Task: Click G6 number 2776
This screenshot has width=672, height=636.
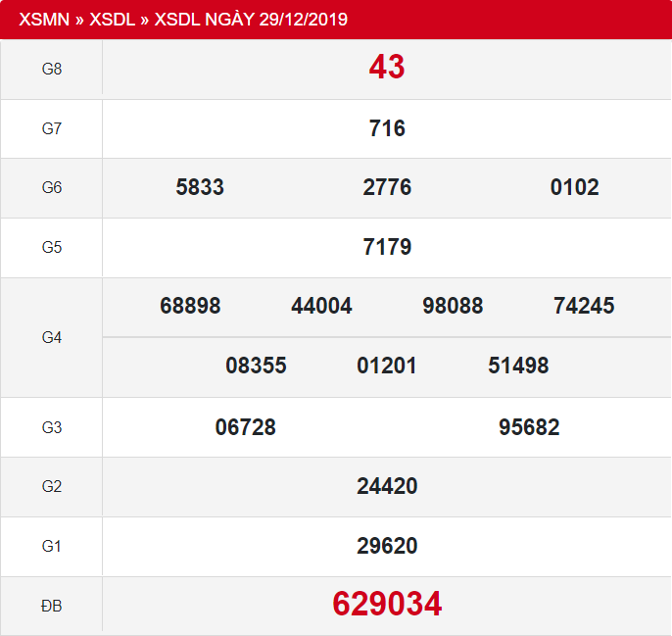Action: (x=387, y=188)
